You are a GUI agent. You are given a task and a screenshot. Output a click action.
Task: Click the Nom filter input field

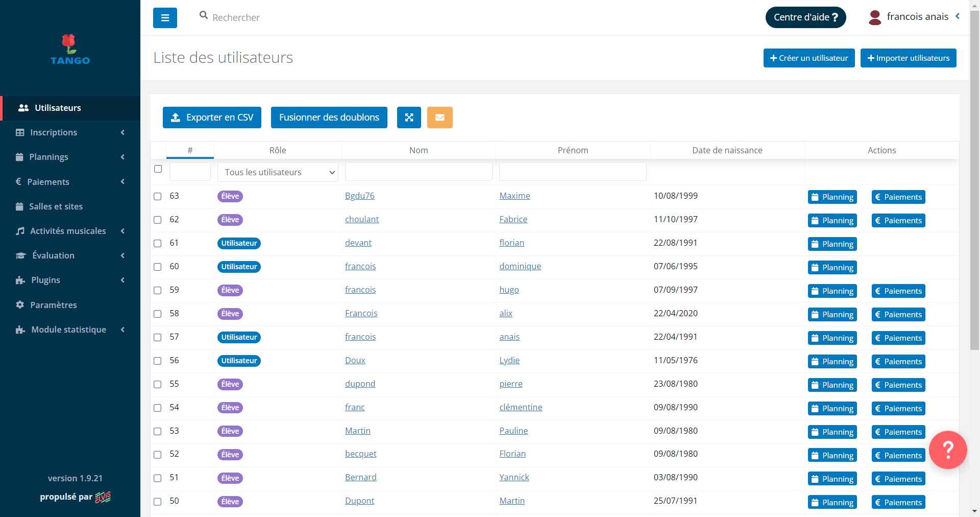point(419,172)
